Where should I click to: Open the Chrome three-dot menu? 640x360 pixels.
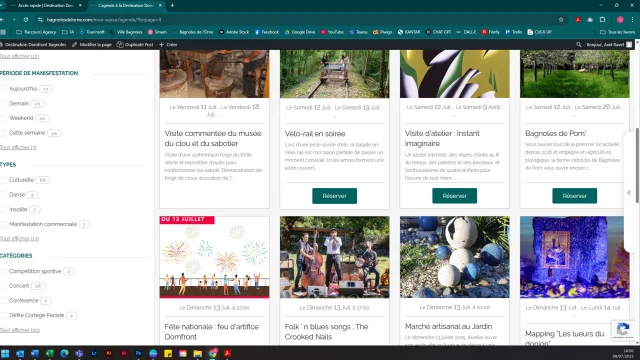pyautogui.click(x=633, y=20)
